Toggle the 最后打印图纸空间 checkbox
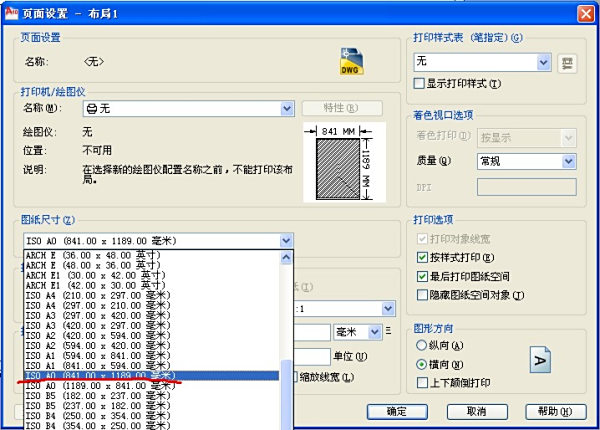Viewport: 600px width, 430px height. click(422, 276)
